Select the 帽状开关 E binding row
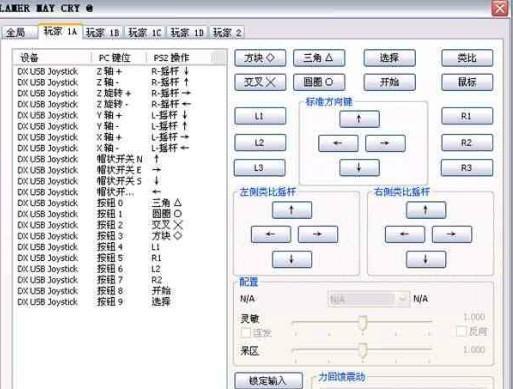 coord(119,170)
